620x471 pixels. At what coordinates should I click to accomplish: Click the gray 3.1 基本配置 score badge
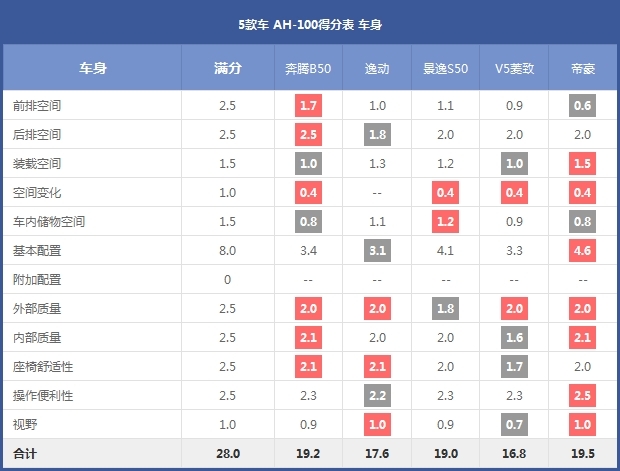[377, 250]
